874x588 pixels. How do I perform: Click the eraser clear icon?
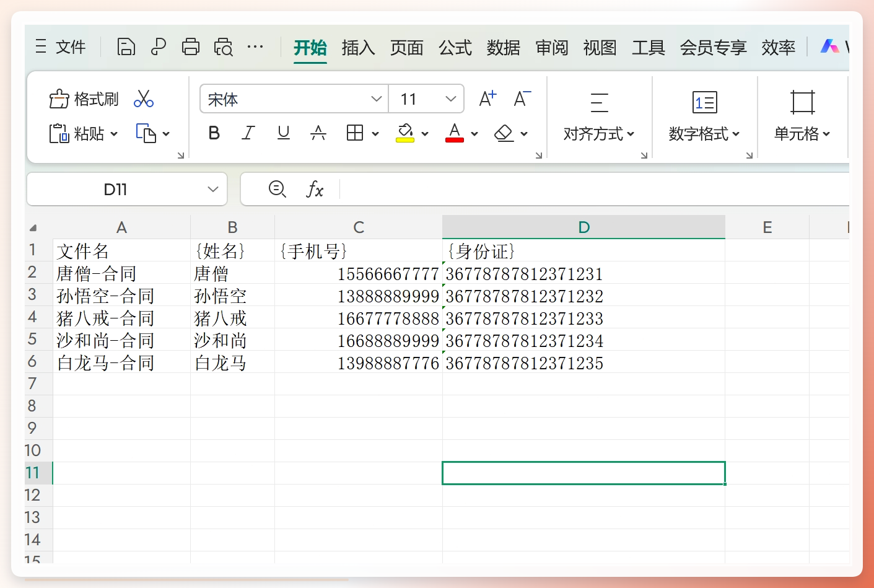click(x=504, y=133)
